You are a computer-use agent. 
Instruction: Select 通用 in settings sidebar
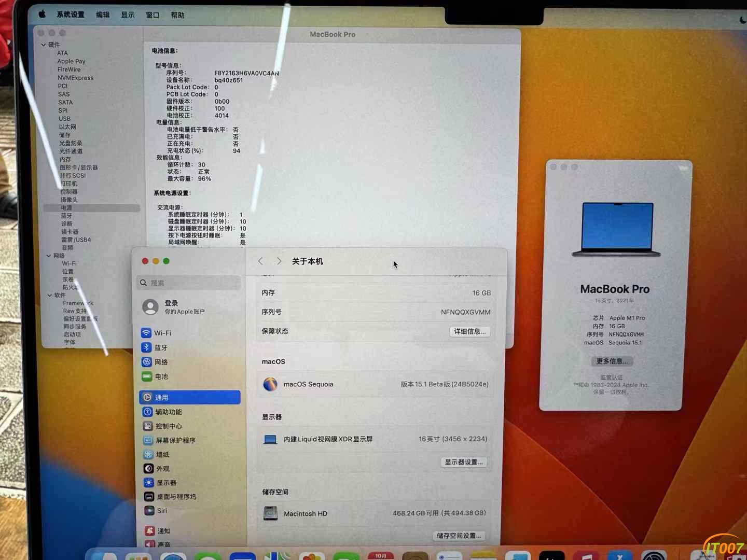(x=190, y=397)
